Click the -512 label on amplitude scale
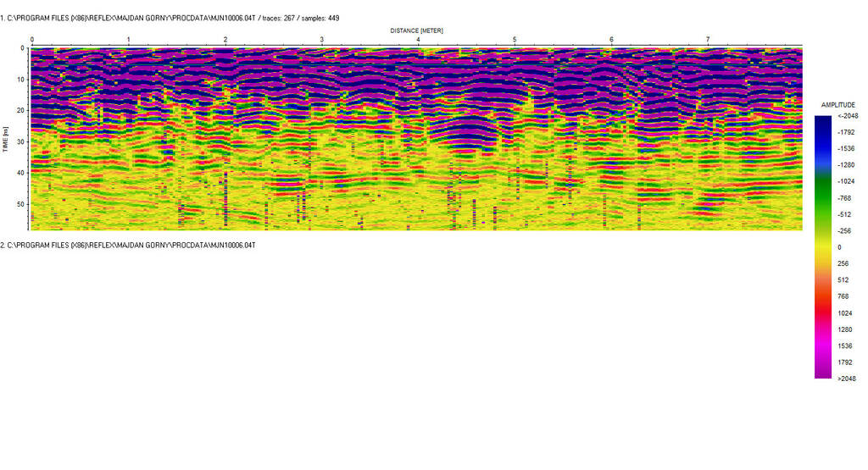Image resolution: width=868 pixels, height=470 pixels. (x=844, y=214)
